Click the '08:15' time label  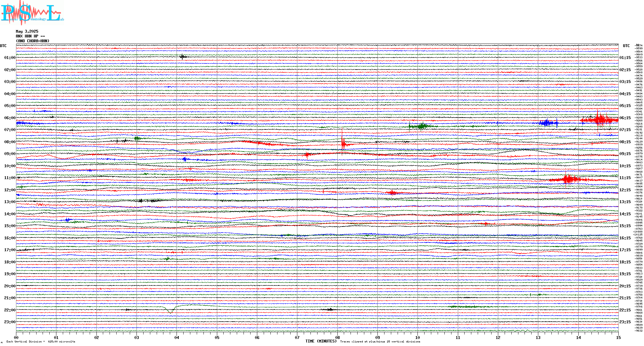[x=625, y=142]
